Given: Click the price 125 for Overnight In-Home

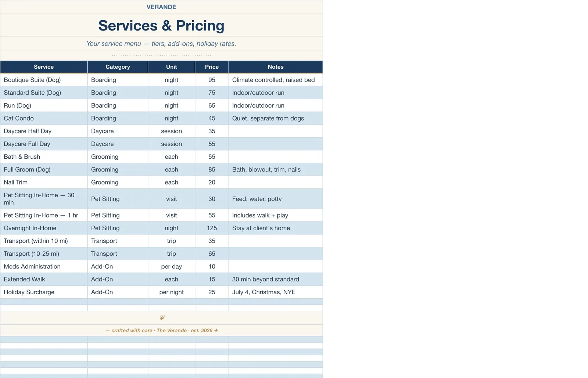Looking at the screenshot, I should pos(212,228).
